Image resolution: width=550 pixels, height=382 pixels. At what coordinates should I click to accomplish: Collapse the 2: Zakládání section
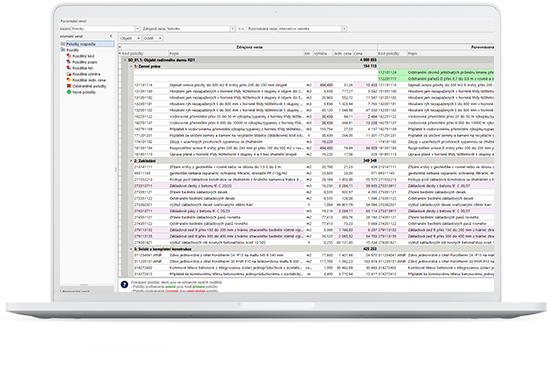(131, 161)
